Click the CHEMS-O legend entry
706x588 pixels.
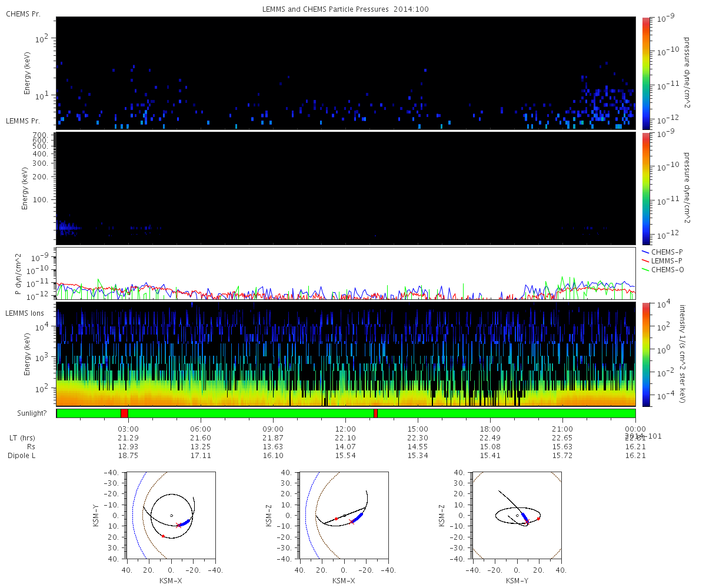tap(663, 269)
